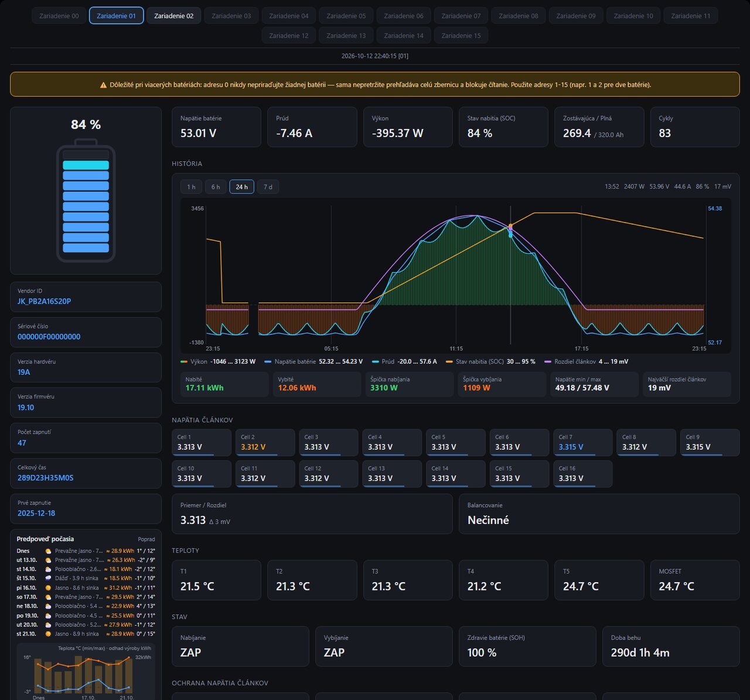The width and height of the screenshot is (750, 700).
Task: Click Vendor ID value JK_PB2A16S20P
Action: 44,301
